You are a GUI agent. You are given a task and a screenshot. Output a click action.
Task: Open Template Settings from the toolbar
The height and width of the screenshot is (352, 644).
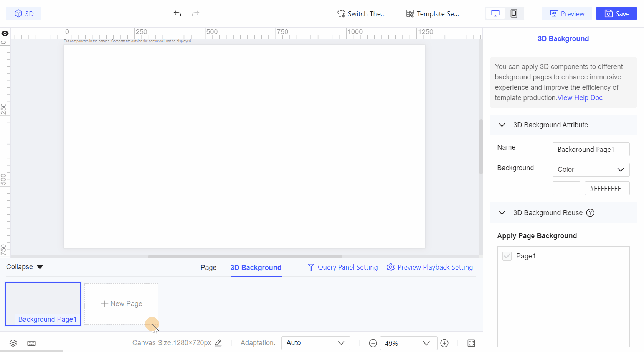pos(432,13)
